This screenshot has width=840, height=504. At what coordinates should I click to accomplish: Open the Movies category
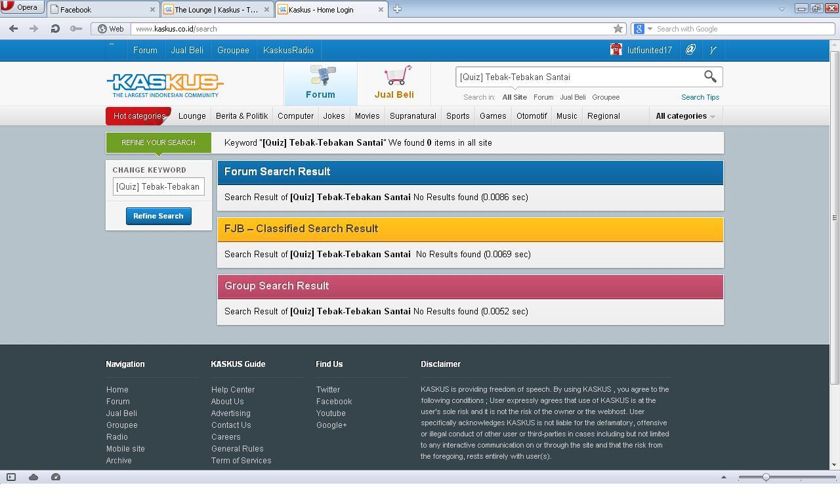point(367,116)
